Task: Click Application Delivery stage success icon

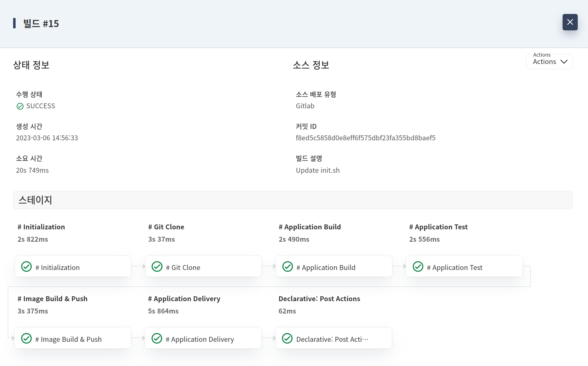Action: 157,339
